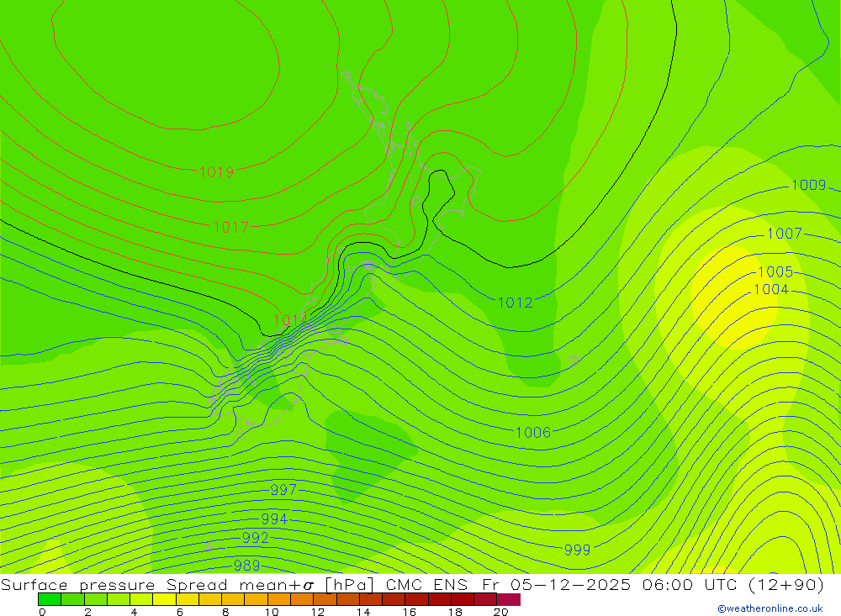The height and width of the screenshot is (616, 841).
Task: Click the 1007 pressure label
Action: coord(785,234)
